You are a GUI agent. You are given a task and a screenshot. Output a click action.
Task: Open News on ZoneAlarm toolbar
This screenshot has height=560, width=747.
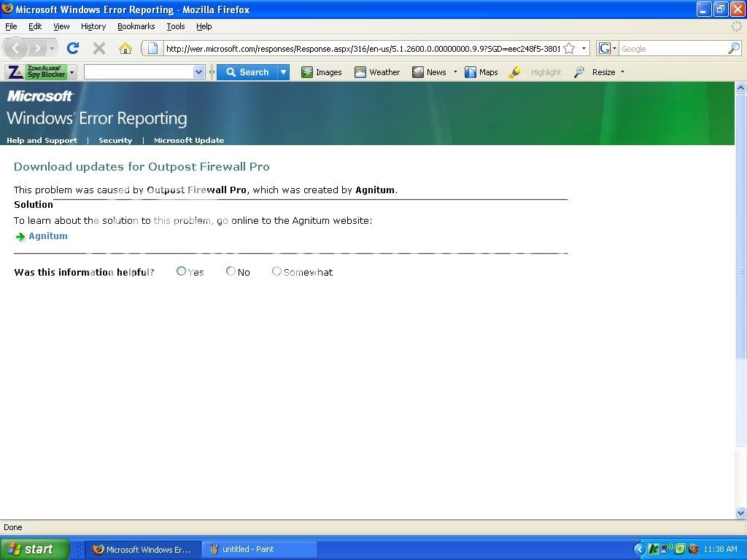[x=429, y=72]
